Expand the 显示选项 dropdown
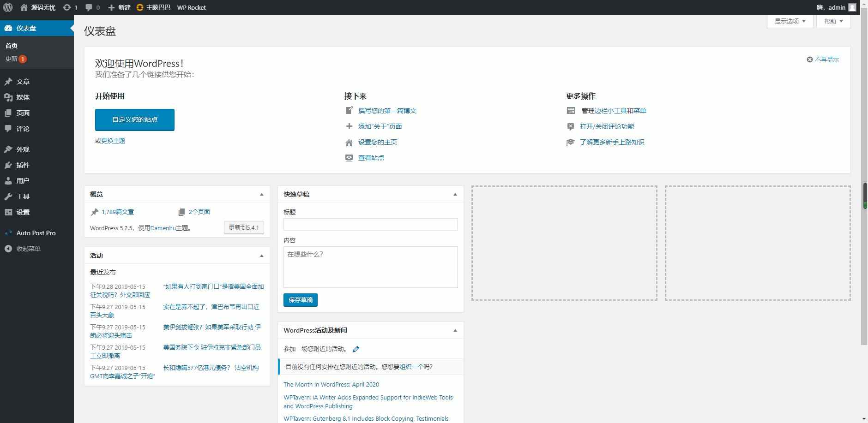The width and height of the screenshot is (868, 423). point(790,21)
